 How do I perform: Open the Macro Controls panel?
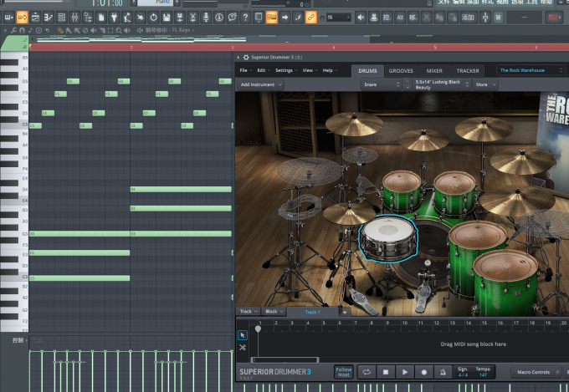(x=536, y=372)
